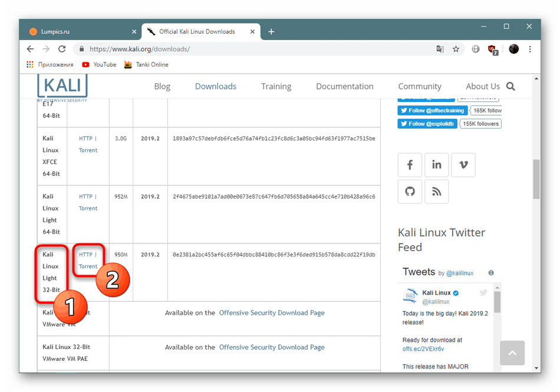Image resolution: width=560 pixels, height=392 pixels.
Task: Bookmark this page with the star icon
Action: [x=456, y=49]
